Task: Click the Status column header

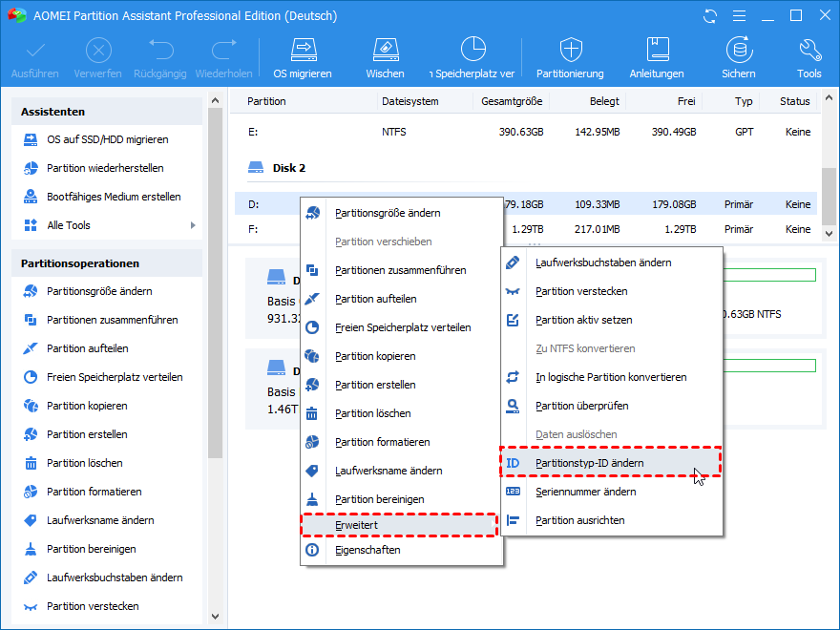Action: tap(794, 101)
